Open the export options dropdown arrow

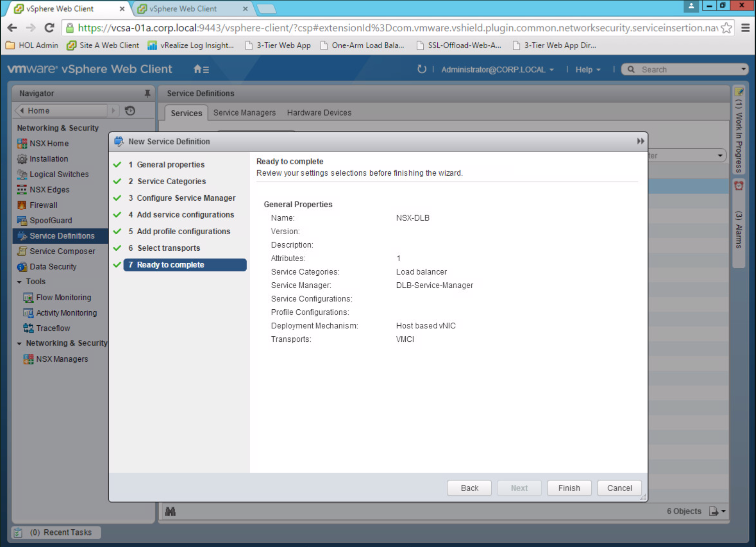pyautogui.click(x=723, y=511)
